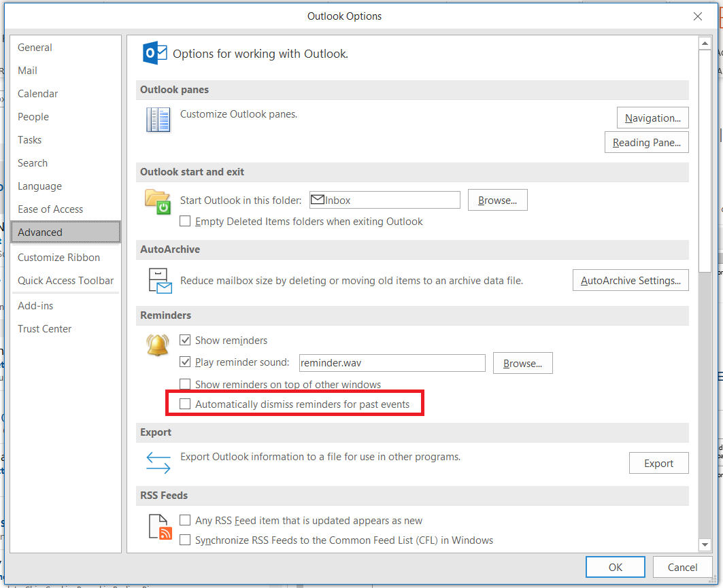Viewport: 723px width, 588px height.
Task: Click the Outlook start and exit section header
Action: click(412, 172)
